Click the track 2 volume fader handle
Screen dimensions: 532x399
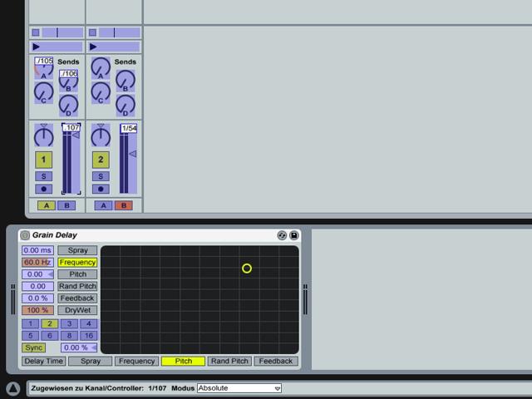click(x=133, y=154)
